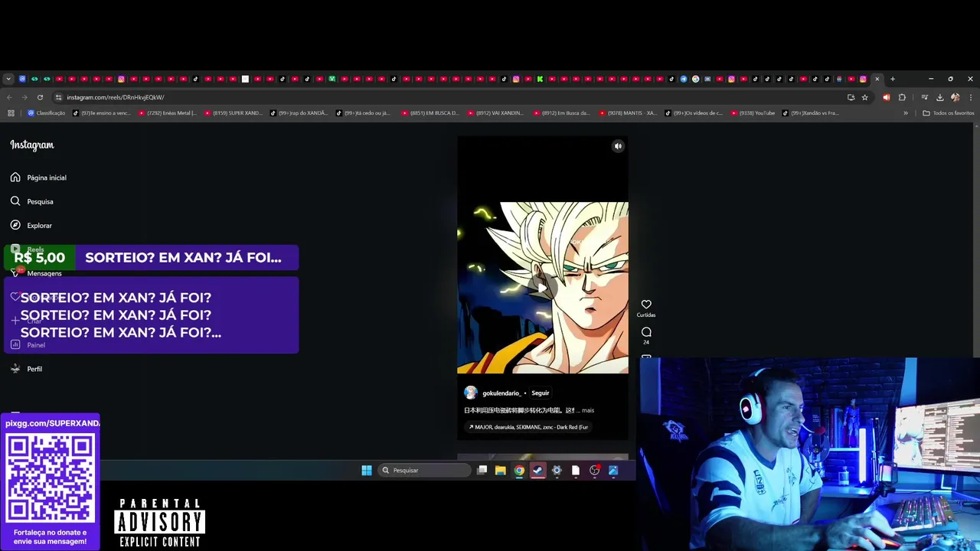Click the Painel item in the sidebar
The image size is (980, 551).
coord(28,345)
